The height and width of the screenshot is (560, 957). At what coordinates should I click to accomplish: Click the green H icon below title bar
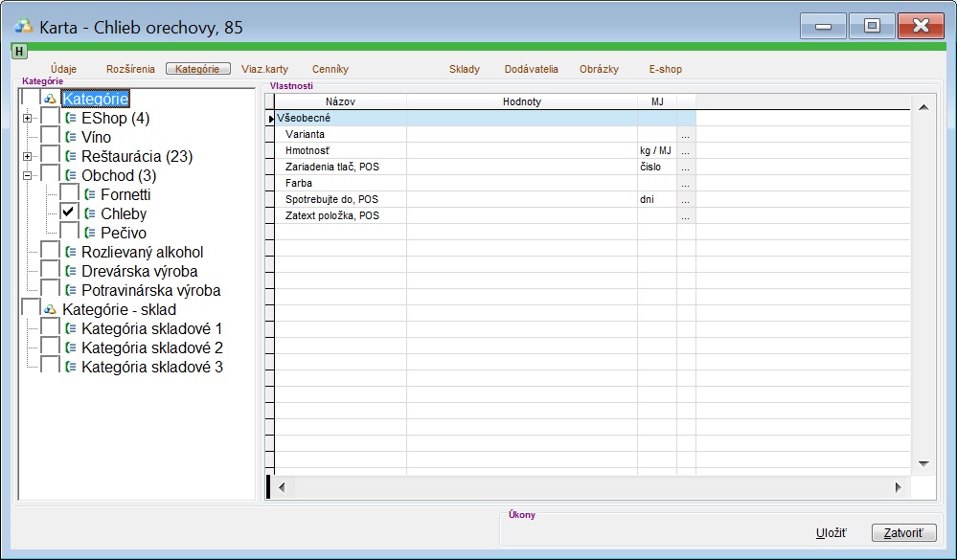pos(19,52)
